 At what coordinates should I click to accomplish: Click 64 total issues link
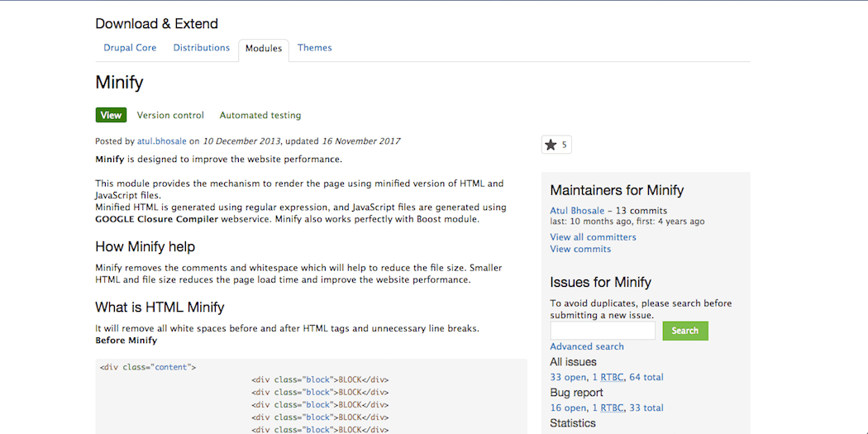coord(646,377)
